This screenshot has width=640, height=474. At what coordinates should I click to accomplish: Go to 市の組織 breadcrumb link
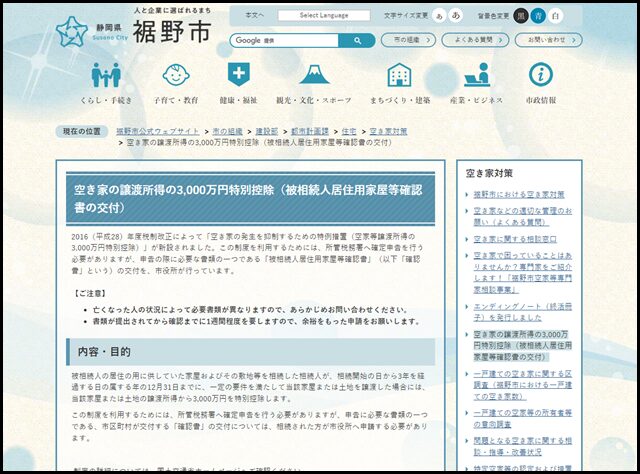click(x=227, y=131)
